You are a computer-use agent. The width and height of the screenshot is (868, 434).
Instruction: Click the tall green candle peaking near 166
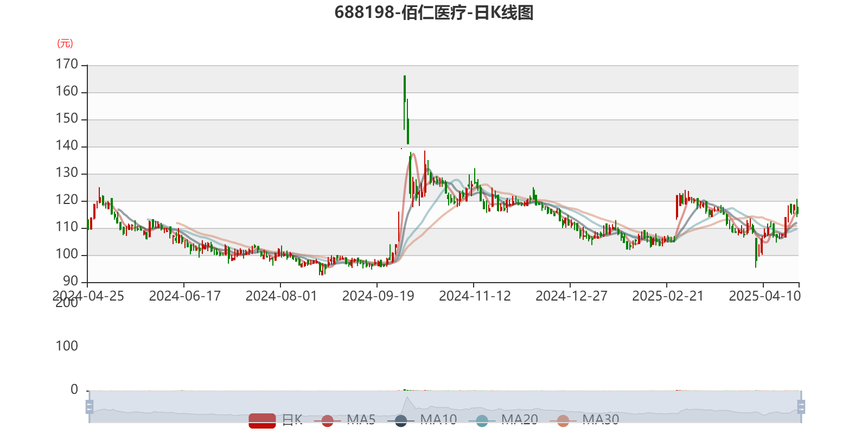tap(405, 90)
